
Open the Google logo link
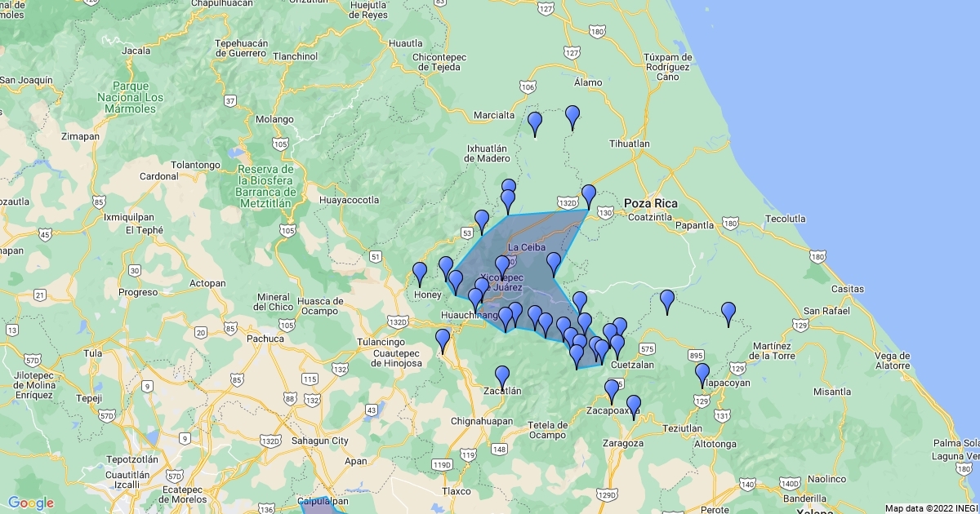coord(31,503)
